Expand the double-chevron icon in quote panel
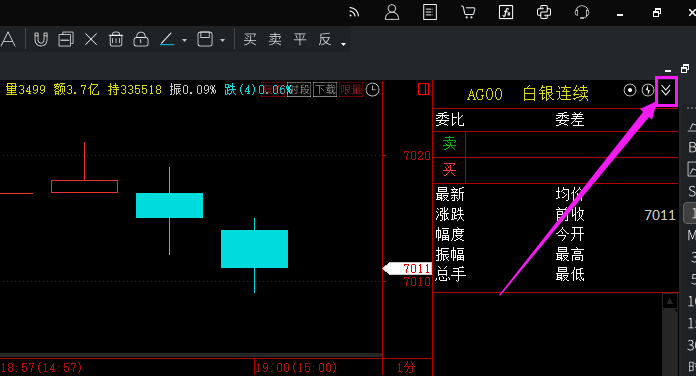The height and width of the screenshot is (376, 696). pyautogui.click(x=666, y=91)
